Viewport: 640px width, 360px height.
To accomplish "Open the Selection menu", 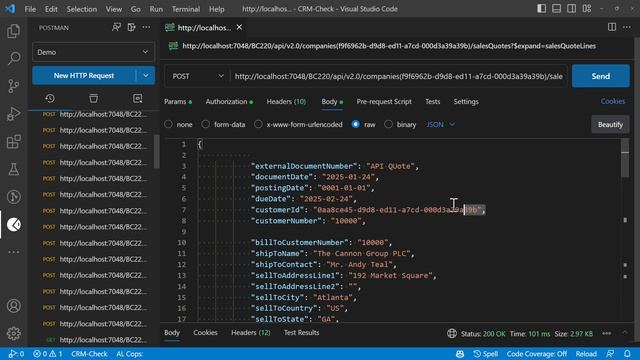I will coord(82,9).
